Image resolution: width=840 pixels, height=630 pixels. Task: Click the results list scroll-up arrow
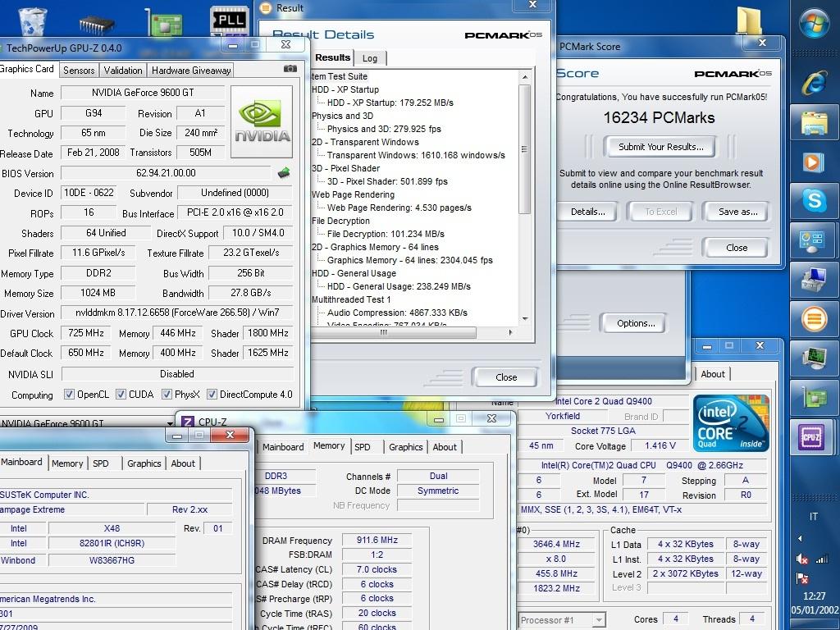point(525,77)
